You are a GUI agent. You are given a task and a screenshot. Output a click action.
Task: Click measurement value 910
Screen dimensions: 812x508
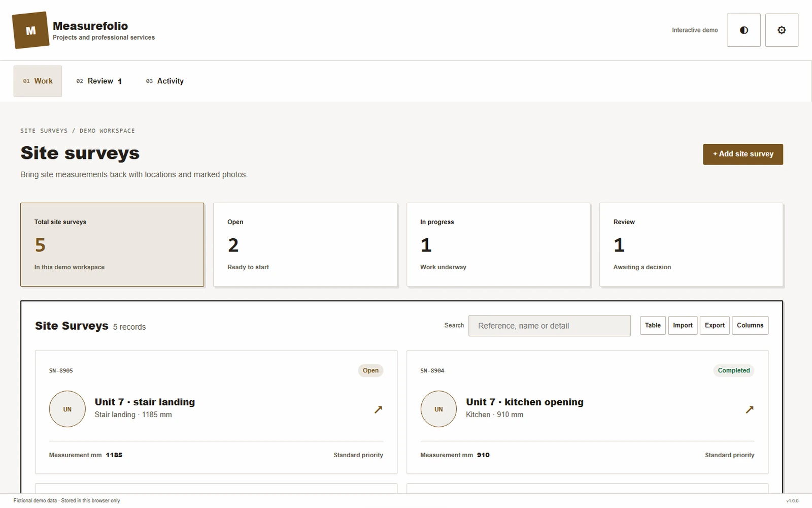click(x=483, y=455)
